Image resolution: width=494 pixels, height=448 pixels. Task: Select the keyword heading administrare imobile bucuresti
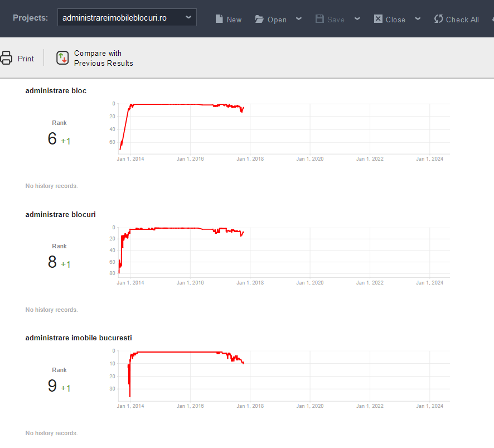[78, 338]
